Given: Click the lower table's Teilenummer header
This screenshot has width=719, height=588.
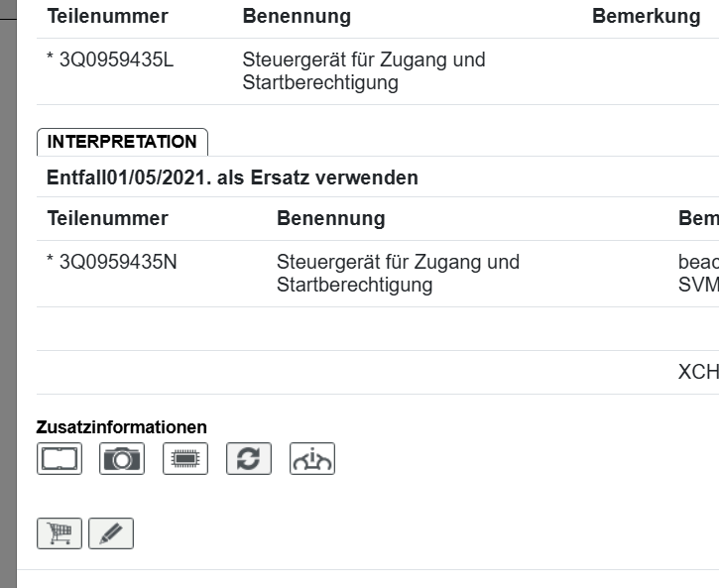Looking at the screenshot, I should (107, 218).
